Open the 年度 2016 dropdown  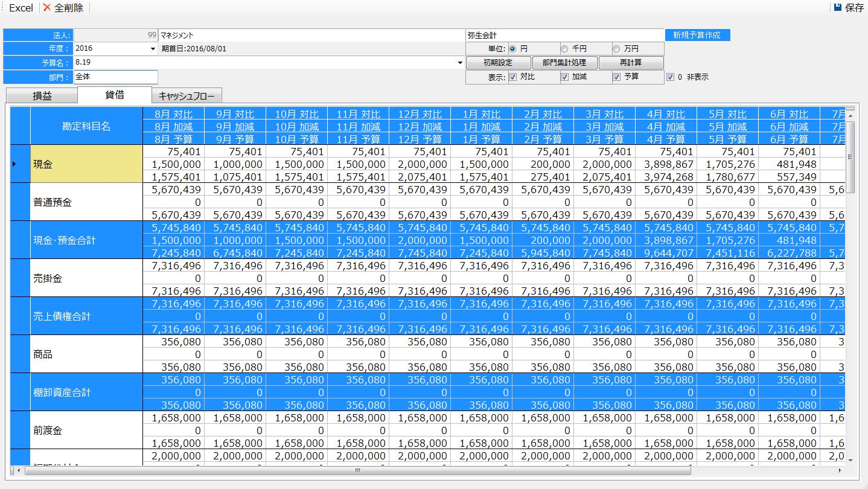(152, 49)
